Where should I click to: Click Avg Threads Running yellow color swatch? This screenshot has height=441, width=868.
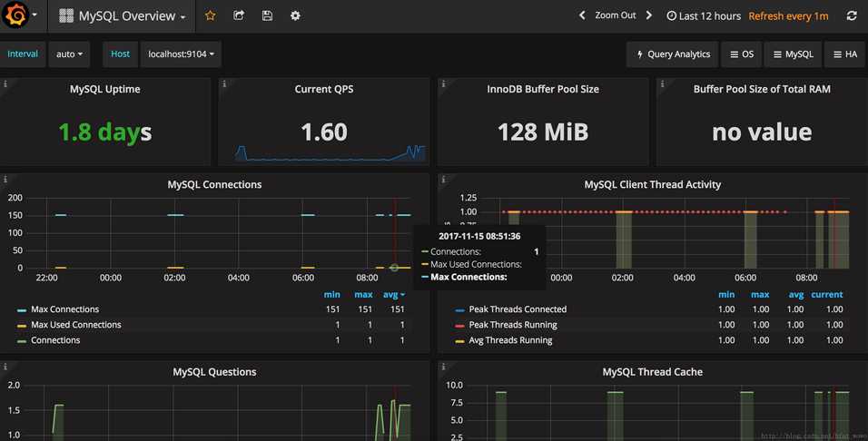click(459, 341)
